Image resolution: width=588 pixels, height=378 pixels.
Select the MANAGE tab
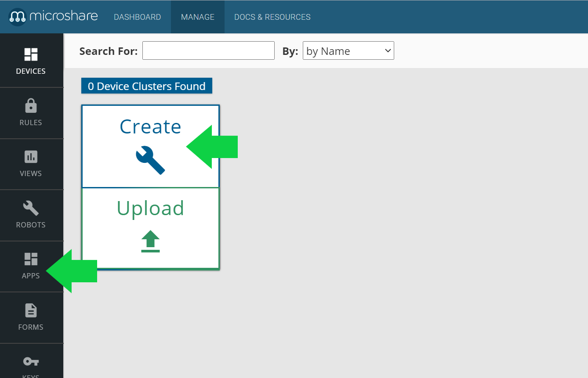198,17
